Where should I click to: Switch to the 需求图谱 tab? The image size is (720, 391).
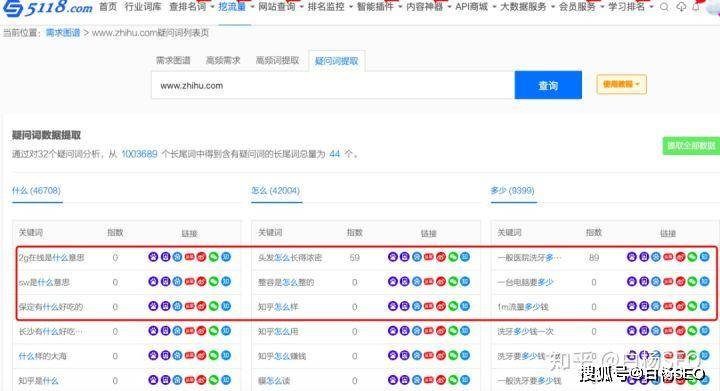point(173,60)
